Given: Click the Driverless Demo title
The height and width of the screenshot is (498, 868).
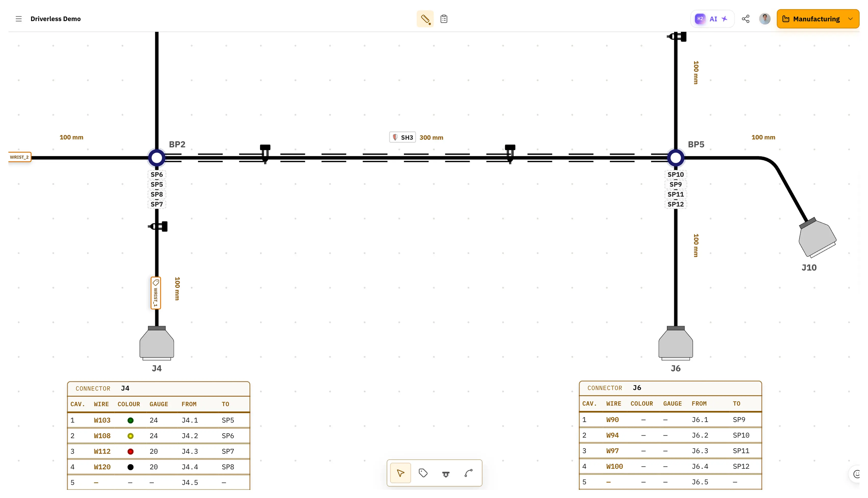Looking at the screenshot, I should click(55, 19).
